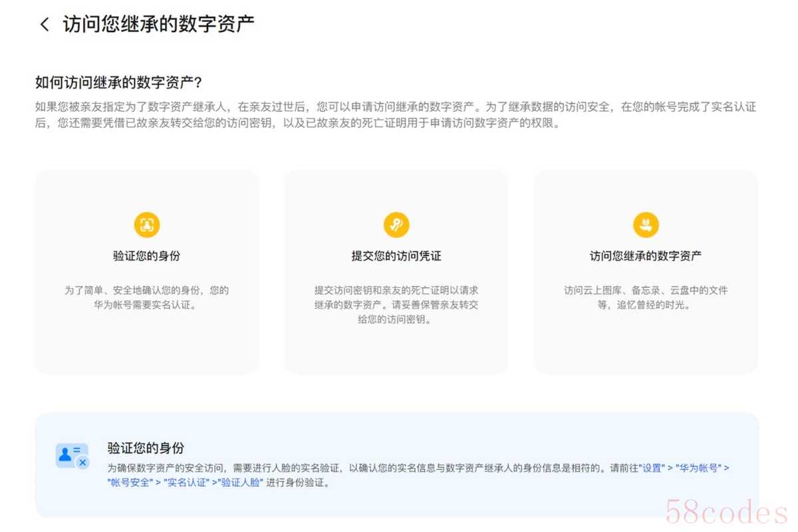The image size is (798, 532).
Task: Go back using the left arrow
Action: pos(45,25)
